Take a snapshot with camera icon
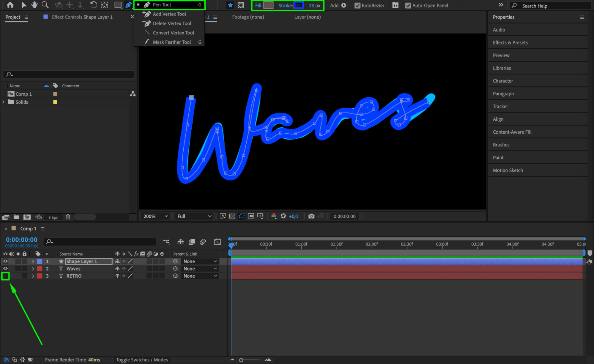The image size is (594, 364). pyautogui.click(x=311, y=216)
